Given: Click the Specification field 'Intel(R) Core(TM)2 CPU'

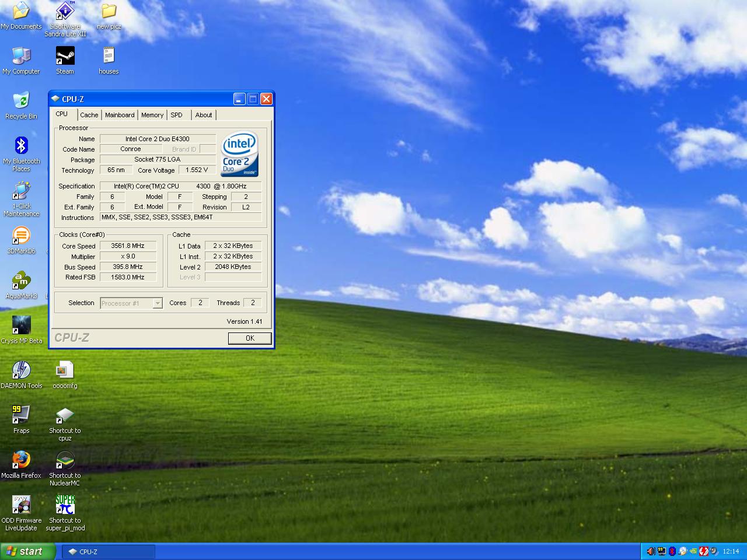Looking at the screenshot, I should coord(181,186).
